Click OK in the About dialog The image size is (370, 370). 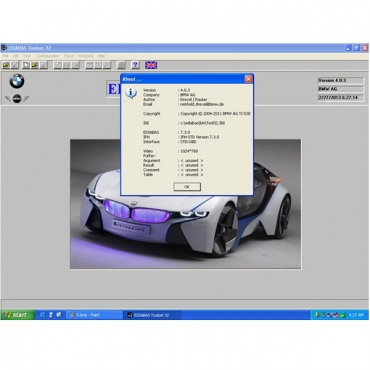[x=187, y=187]
